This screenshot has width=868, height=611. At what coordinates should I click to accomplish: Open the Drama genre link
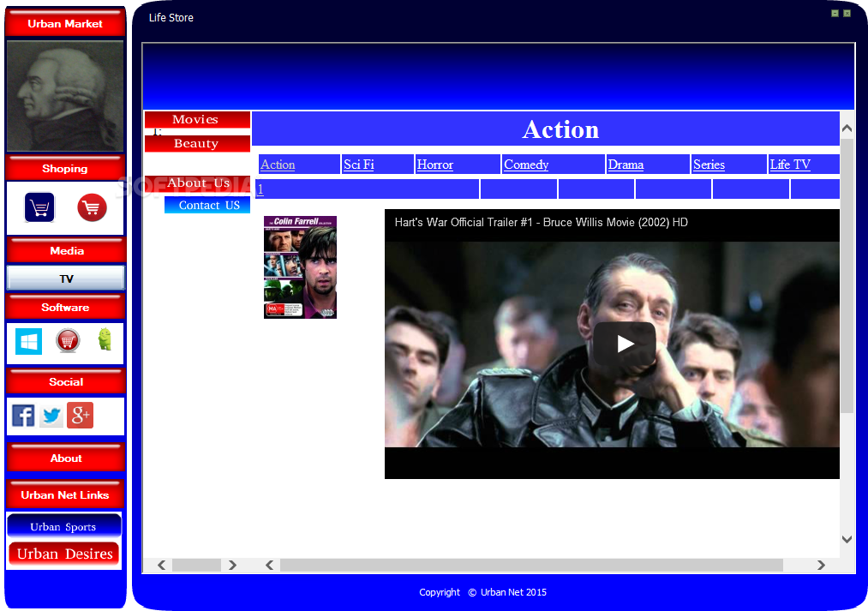626,165
